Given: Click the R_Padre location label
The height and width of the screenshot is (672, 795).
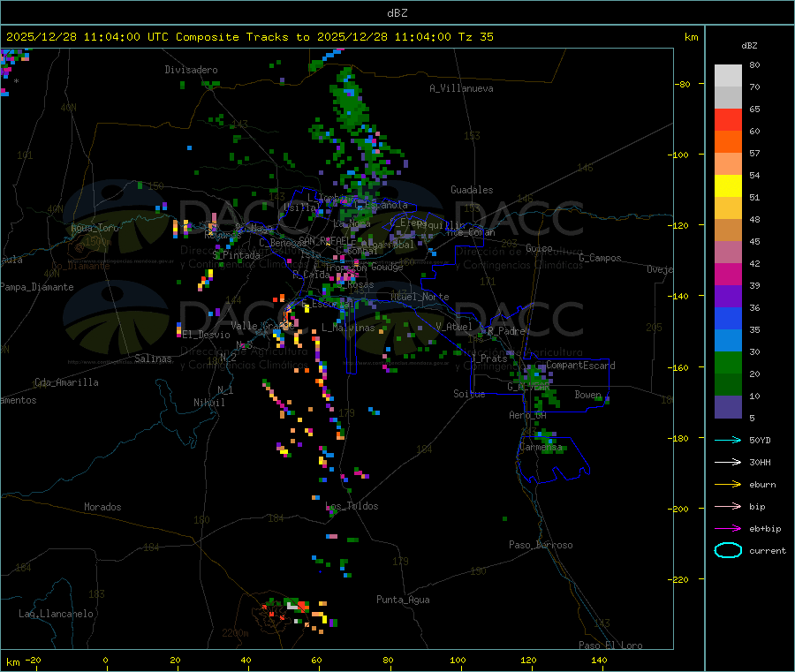Looking at the screenshot, I should click(x=506, y=331).
